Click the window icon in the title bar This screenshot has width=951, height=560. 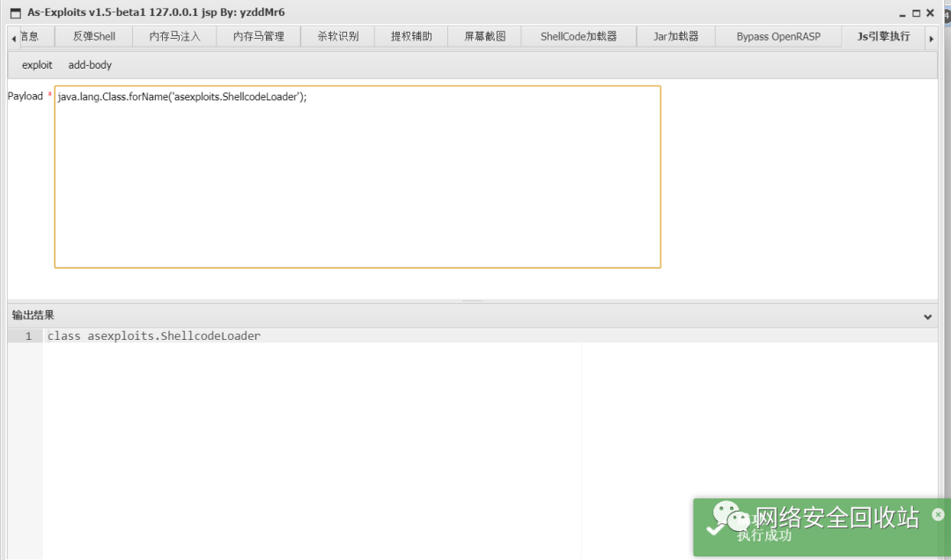click(15, 12)
